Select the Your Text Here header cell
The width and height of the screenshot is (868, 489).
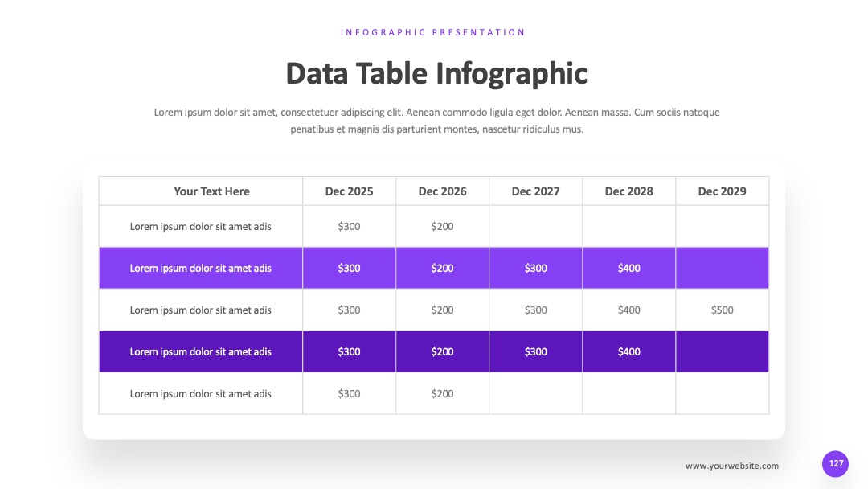201,191
